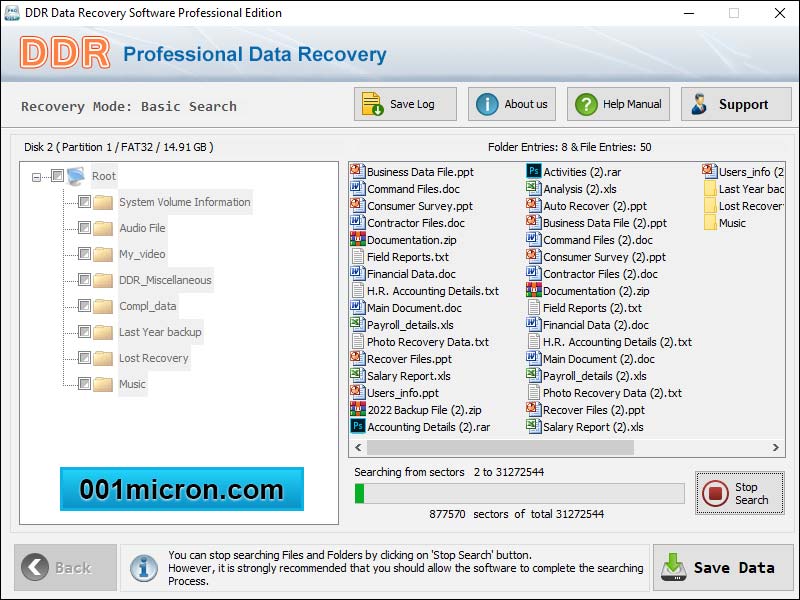Viewport: 800px width, 600px height.
Task: Click file list horizontal scrollbar thumb
Action: tap(500, 447)
